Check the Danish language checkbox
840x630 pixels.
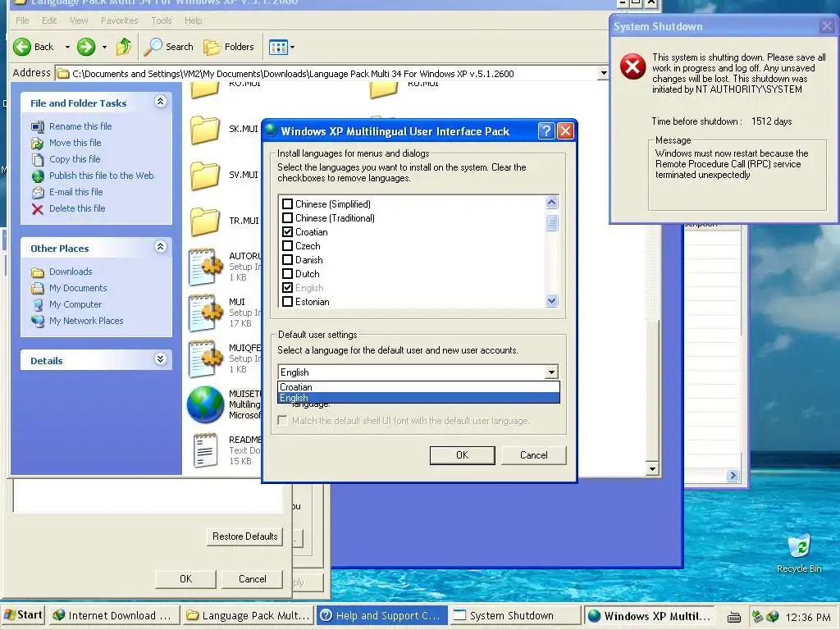click(x=287, y=260)
